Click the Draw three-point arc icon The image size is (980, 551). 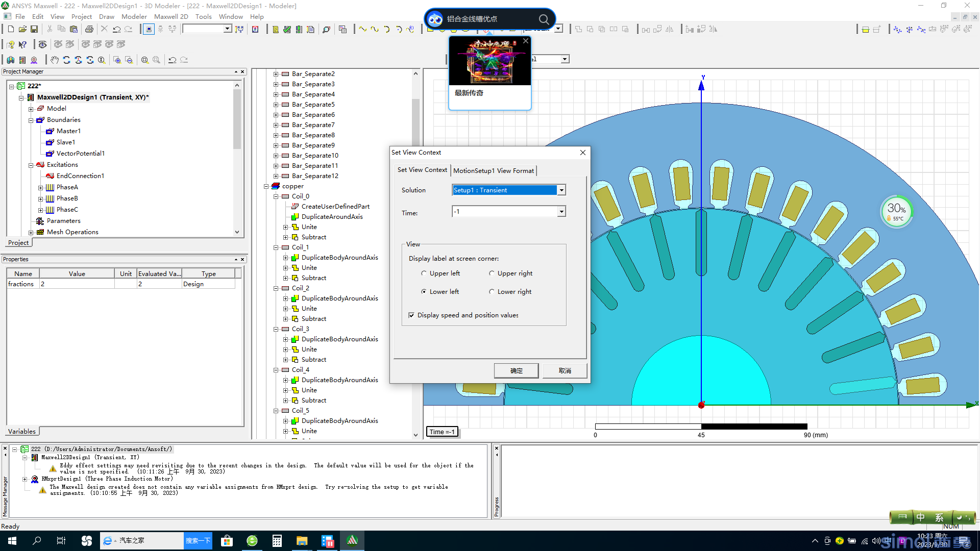[386, 29]
